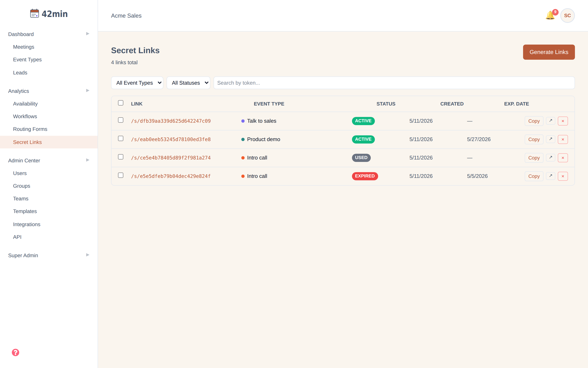Collapse the Analytics section arrow
Screen dimensions: 588x368
[88, 91]
